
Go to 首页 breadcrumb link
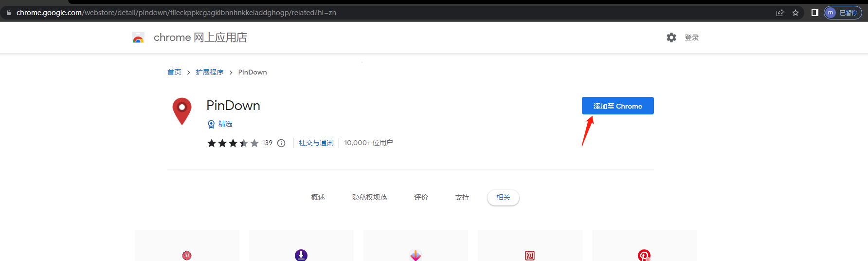[x=174, y=72]
